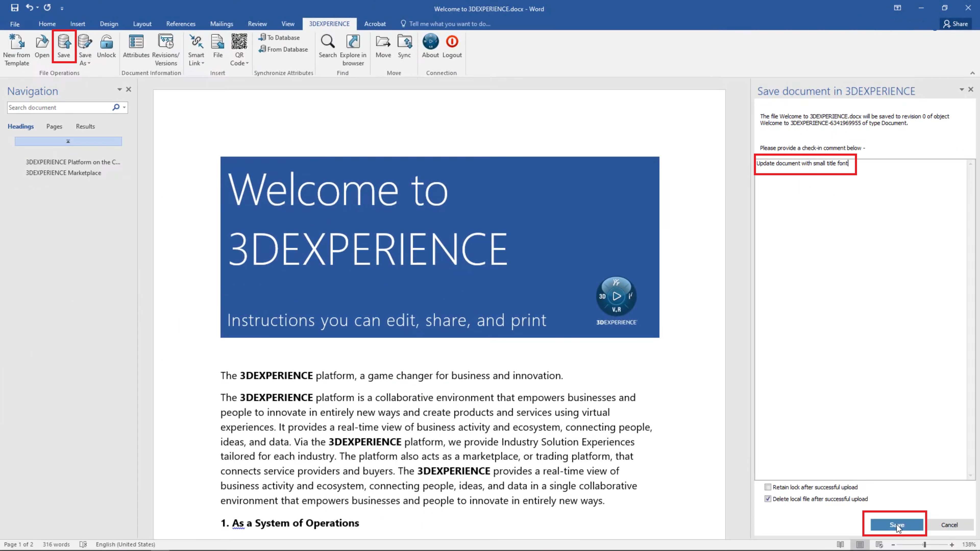Synchronize attributes From Database
This screenshot has width=980, height=551.
[x=284, y=49]
